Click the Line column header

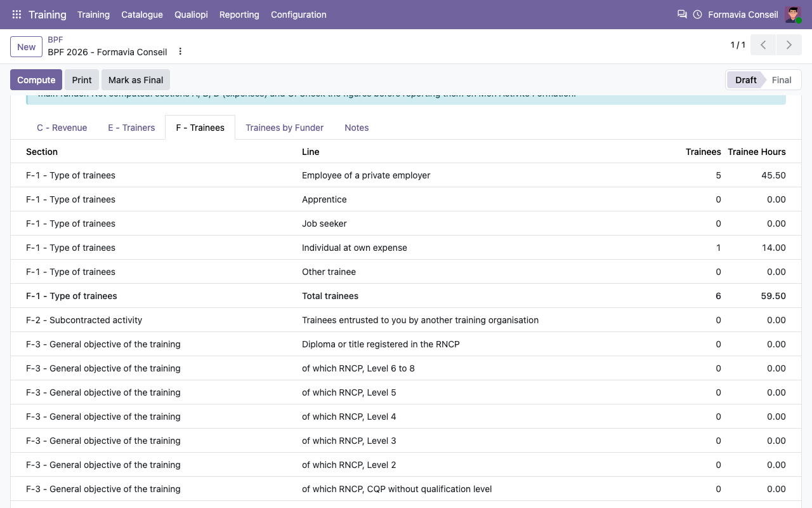click(311, 152)
